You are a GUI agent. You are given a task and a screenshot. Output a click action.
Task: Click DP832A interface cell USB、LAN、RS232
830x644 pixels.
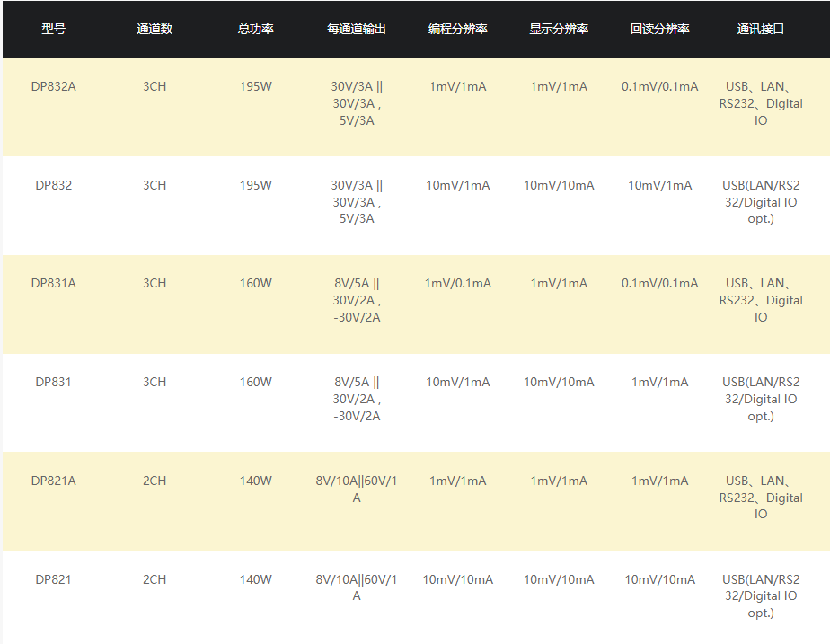(761, 103)
